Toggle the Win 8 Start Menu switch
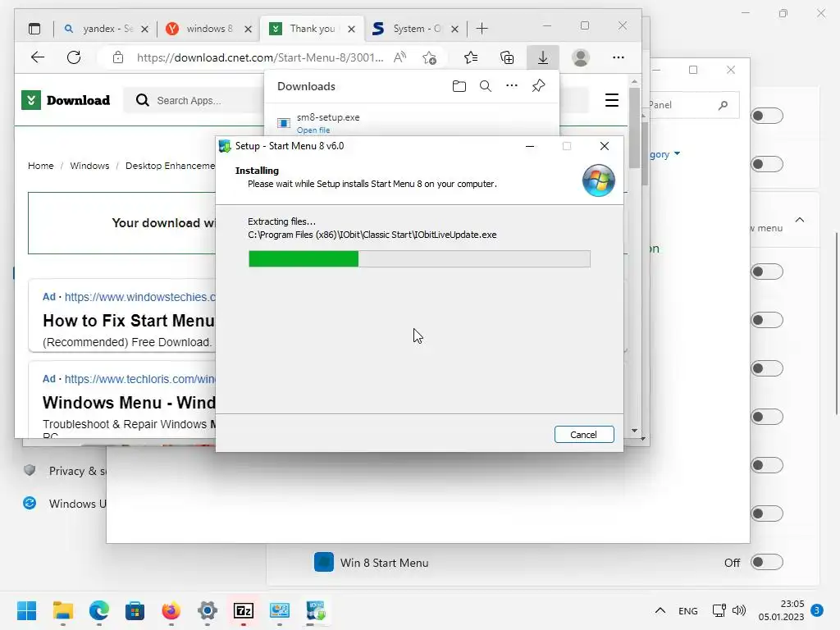 coord(767,562)
